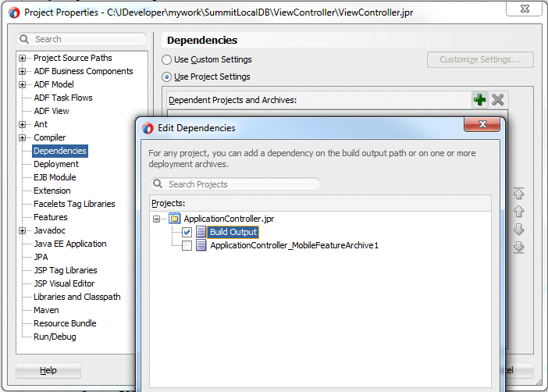Select the Build Output tree row label
The image size is (548, 392).
[x=233, y=232]
